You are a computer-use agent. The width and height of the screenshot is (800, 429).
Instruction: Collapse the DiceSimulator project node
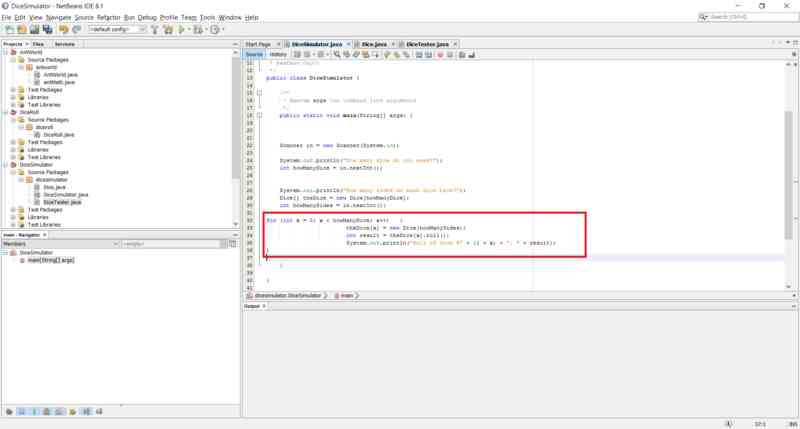(x=6, y=165)
